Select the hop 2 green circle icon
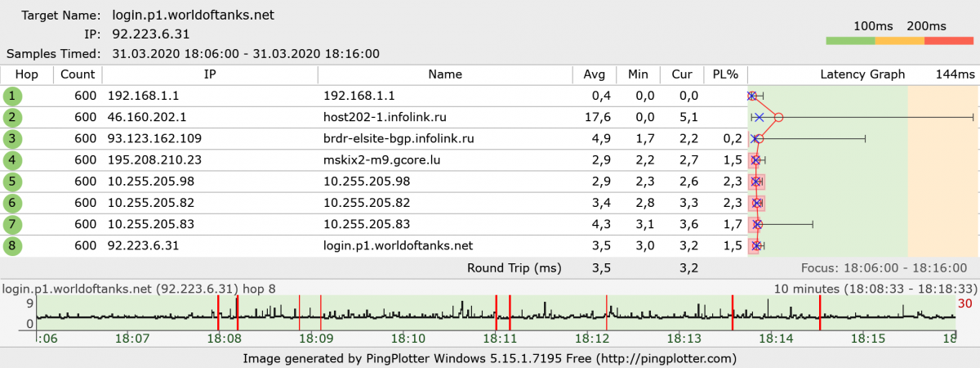This screenshot has width=980, height=368. [x=12, y=117]
